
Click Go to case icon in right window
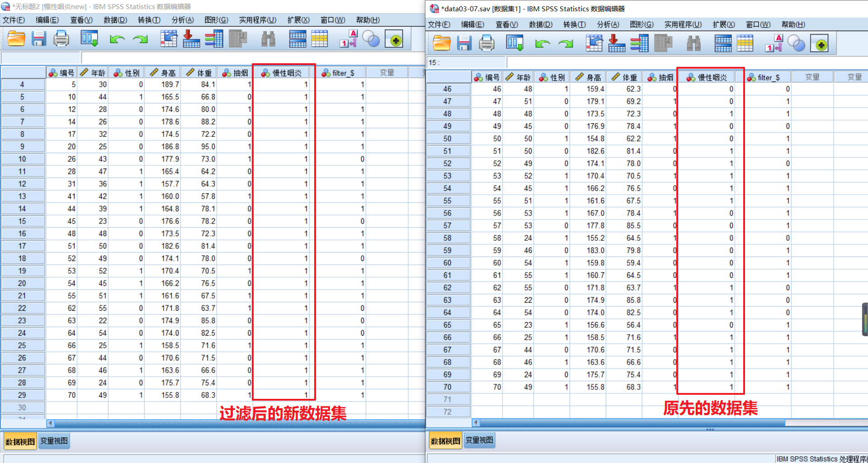tap(594, 43)
